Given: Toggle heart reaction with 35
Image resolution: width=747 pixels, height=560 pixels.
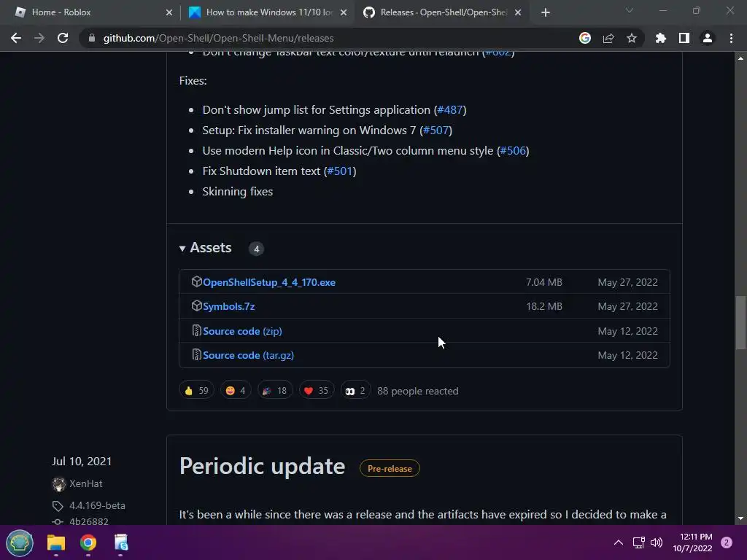Looking at the screenshot, I should coord(317,391).
